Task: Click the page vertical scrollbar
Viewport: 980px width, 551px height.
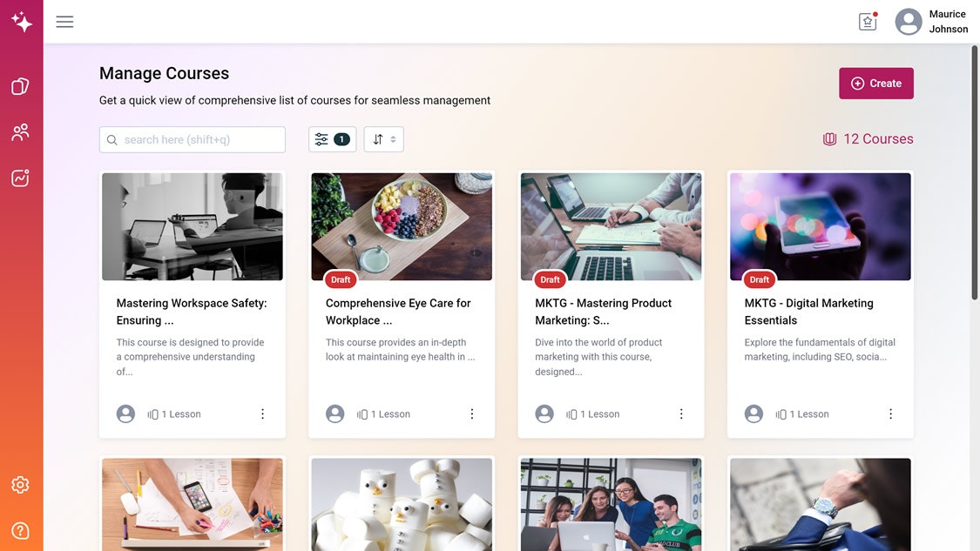Action: pos(975,172)
